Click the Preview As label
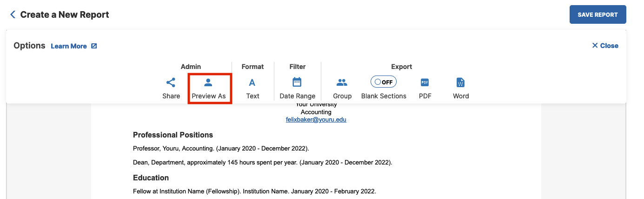The width and height of the screenshot is (644, 199). coord(209,96)
